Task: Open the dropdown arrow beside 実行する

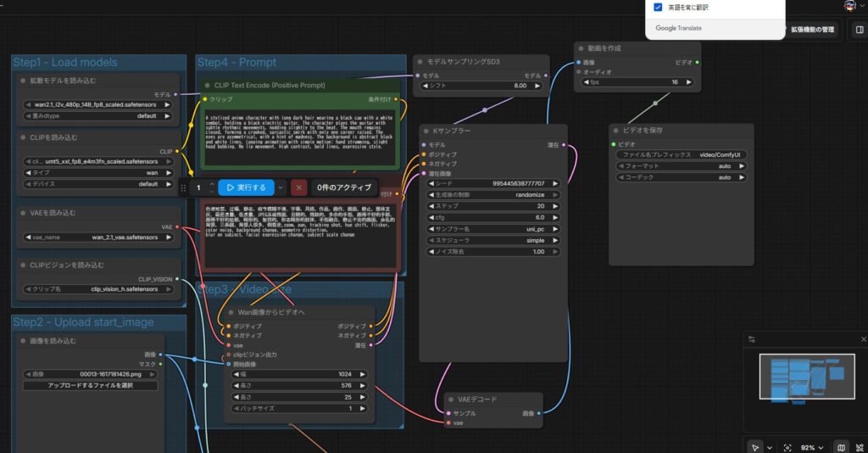Action: click(279, 187)
